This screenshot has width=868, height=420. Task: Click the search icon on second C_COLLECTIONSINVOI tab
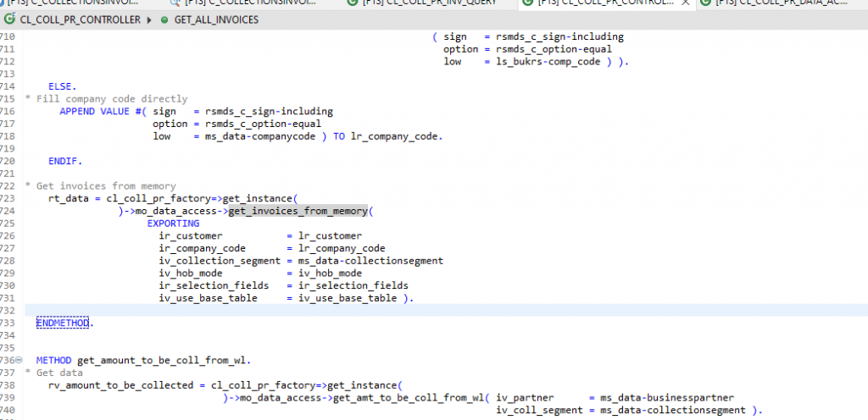(175, 3)
